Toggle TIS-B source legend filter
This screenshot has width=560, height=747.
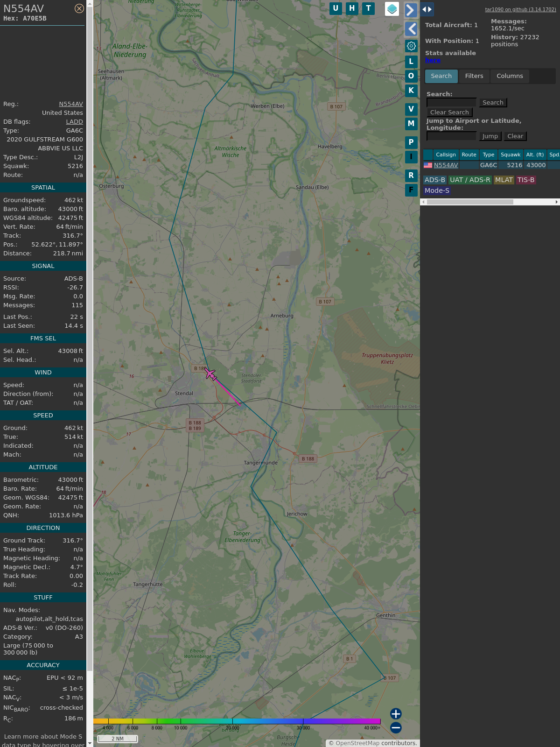[x=526, y=180]
